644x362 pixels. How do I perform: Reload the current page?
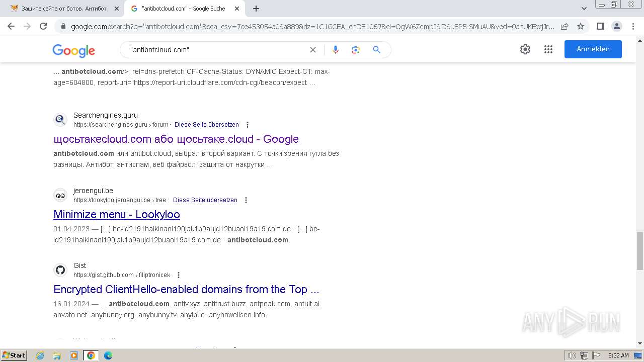coord(43,26)
